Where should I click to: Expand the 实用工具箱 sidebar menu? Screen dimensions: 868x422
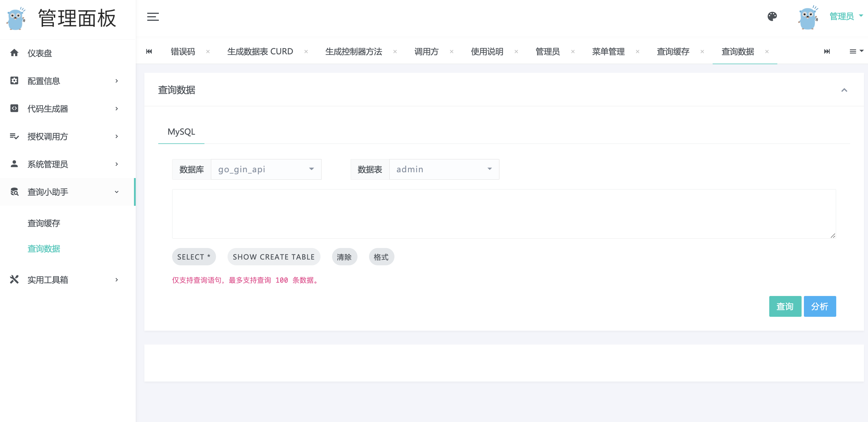click(x=67, y=280)
